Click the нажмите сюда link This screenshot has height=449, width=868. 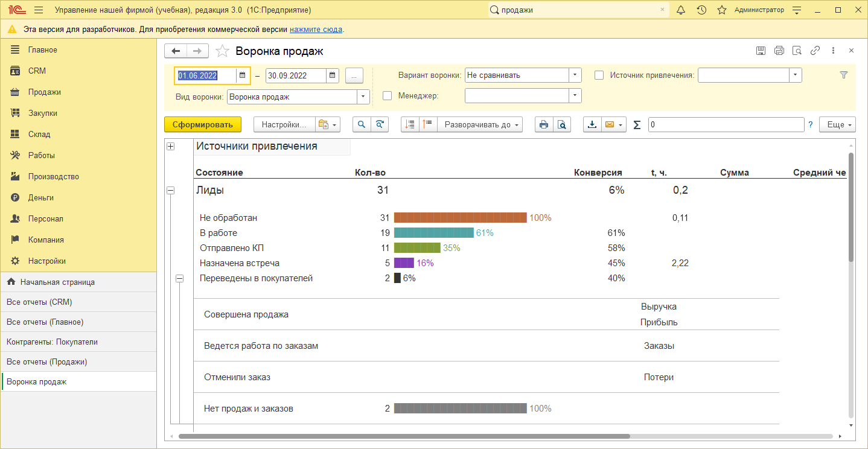[x=316, y=29]
